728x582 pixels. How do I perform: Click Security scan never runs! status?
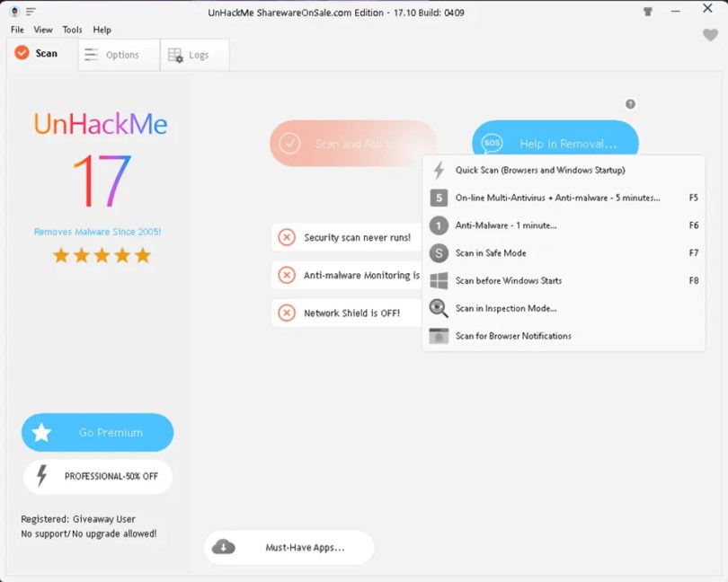tap(346, 237)
